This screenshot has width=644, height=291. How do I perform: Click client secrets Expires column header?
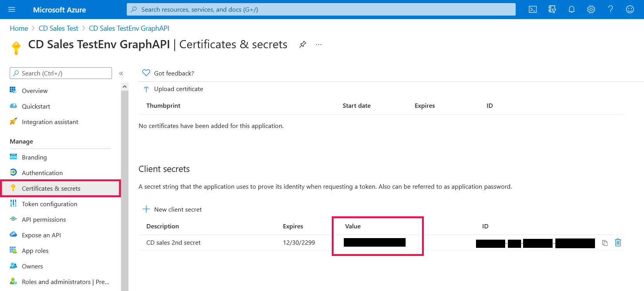tap(293, 226)
